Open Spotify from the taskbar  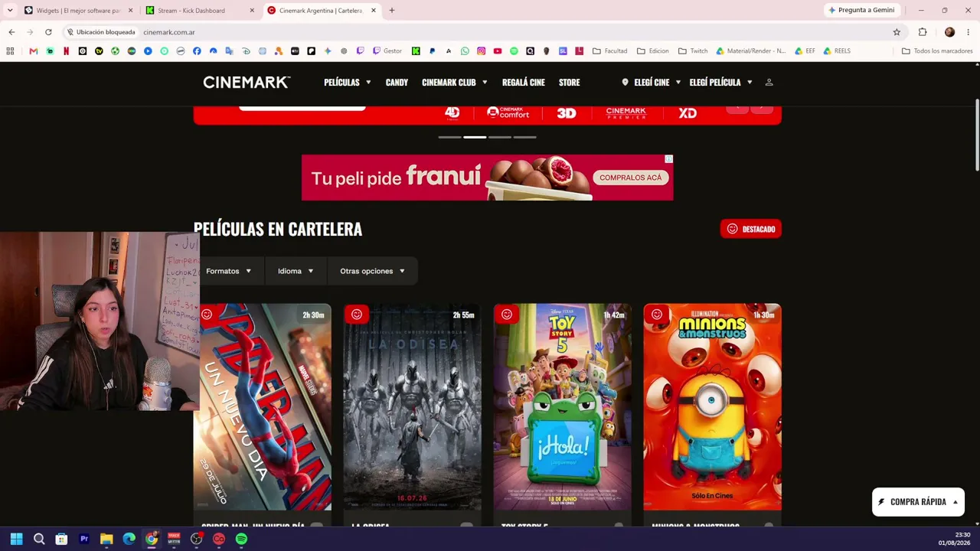pyautogui.click(x=241, y=539)
